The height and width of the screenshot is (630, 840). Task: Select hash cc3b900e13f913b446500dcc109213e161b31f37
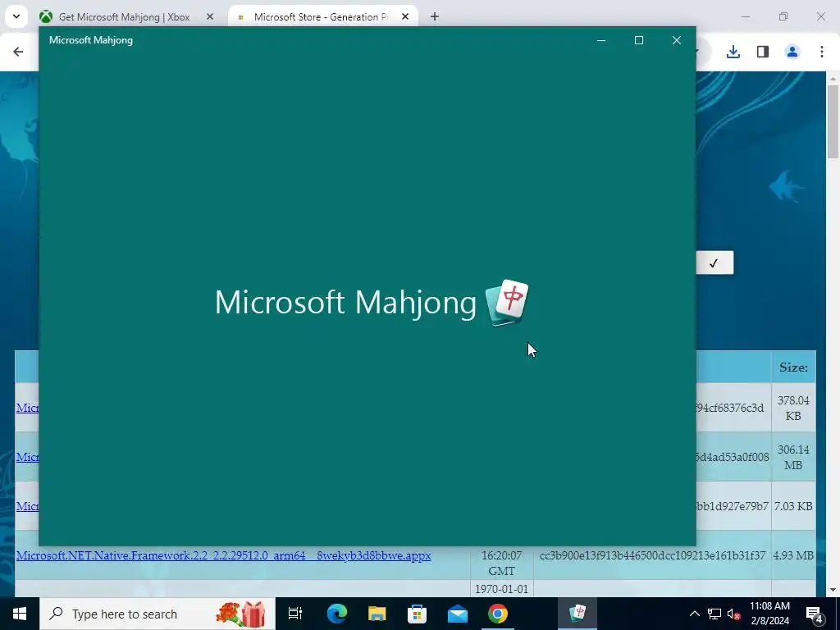tap(652, 555)
